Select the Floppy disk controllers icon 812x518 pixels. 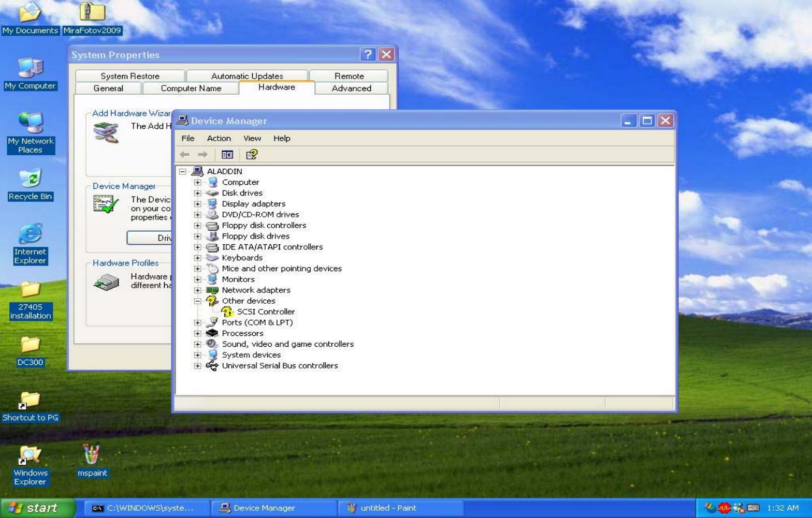pos(212,225)
